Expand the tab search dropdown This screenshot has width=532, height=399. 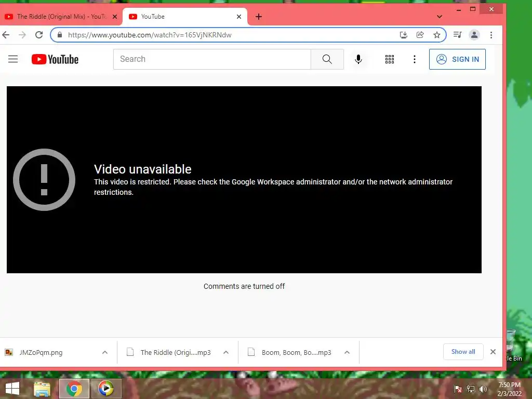click(440, 17)
